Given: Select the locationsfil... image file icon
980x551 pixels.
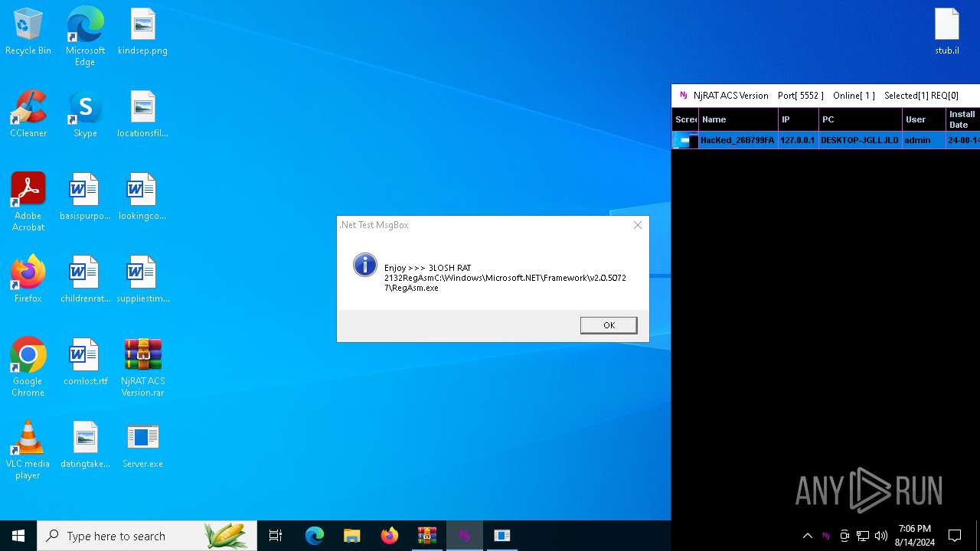Looking at the screenshot, I should (142, 114).
